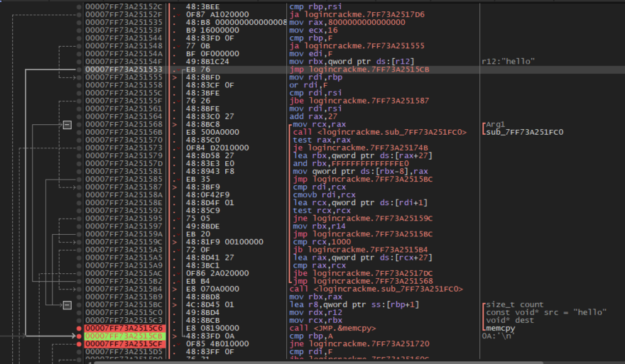The width and height of the screenshot is (625, 364).
Task: Set a breakpoint via the dot at 00007FF73A251553
Action: pos(79,70)
